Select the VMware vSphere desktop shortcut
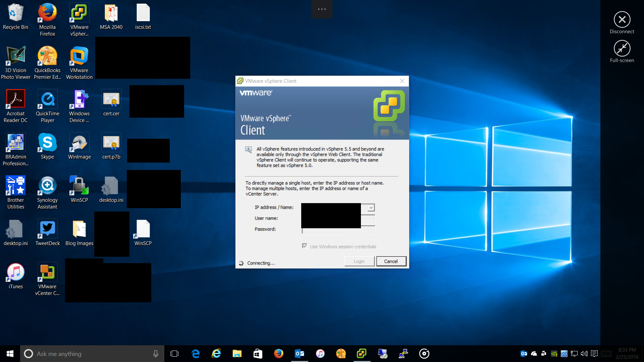The height and width of the screenshot is (362, 644). 79,20
